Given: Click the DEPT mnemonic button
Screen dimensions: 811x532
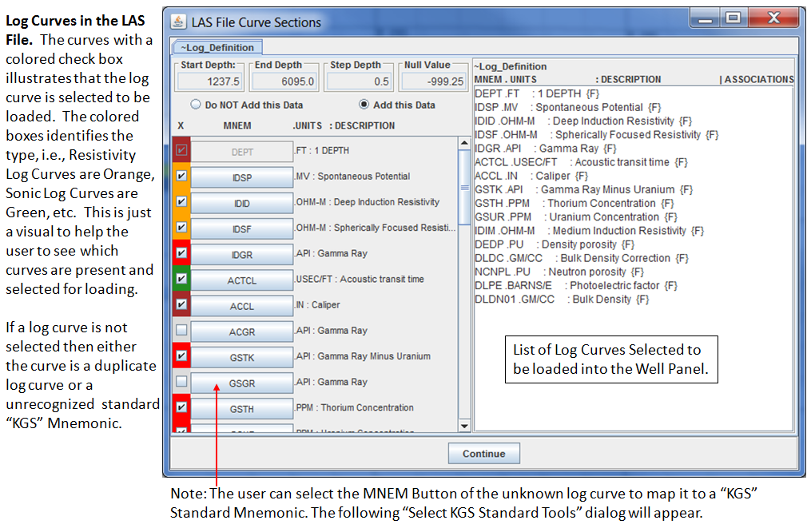Looking at the screenshot, I should click(x=242, y=152).
